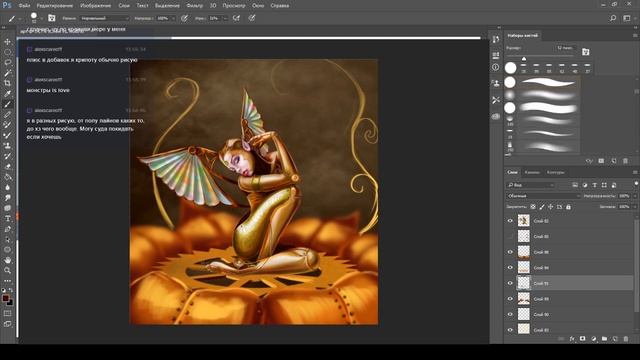Choose workspace switcher in options bar
The height and width of the screenshot is (360, 640).
tap(627, 18)
